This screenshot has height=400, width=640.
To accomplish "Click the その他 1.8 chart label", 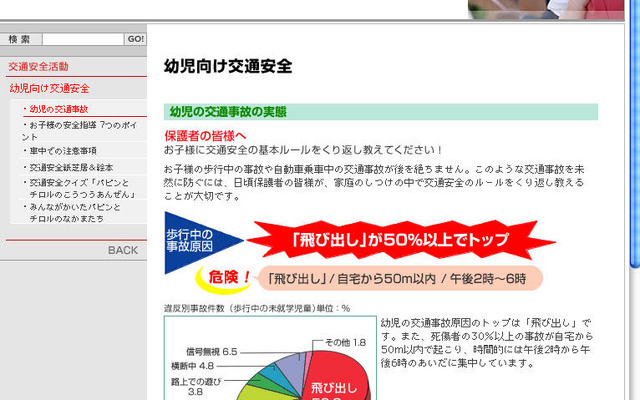I will [x=345, y=342].
